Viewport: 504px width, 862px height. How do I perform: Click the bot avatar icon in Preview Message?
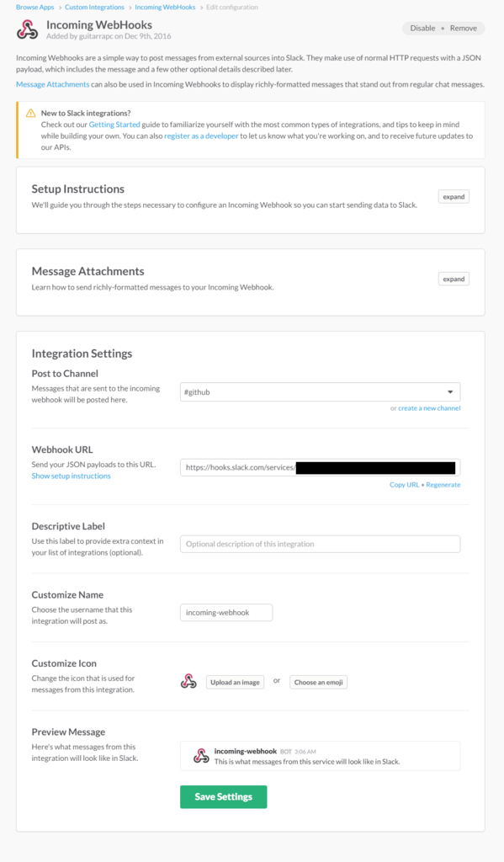[201, 756]
